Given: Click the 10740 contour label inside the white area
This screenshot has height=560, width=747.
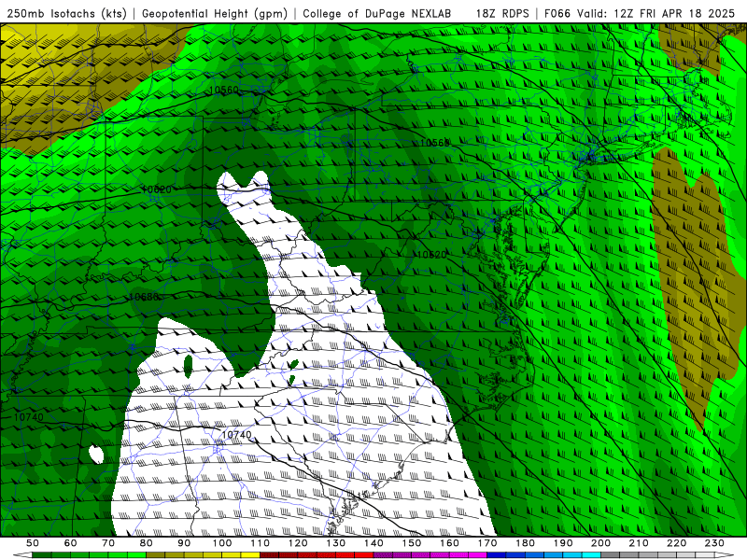Looking at the screenshot, I should coord(236,435).
